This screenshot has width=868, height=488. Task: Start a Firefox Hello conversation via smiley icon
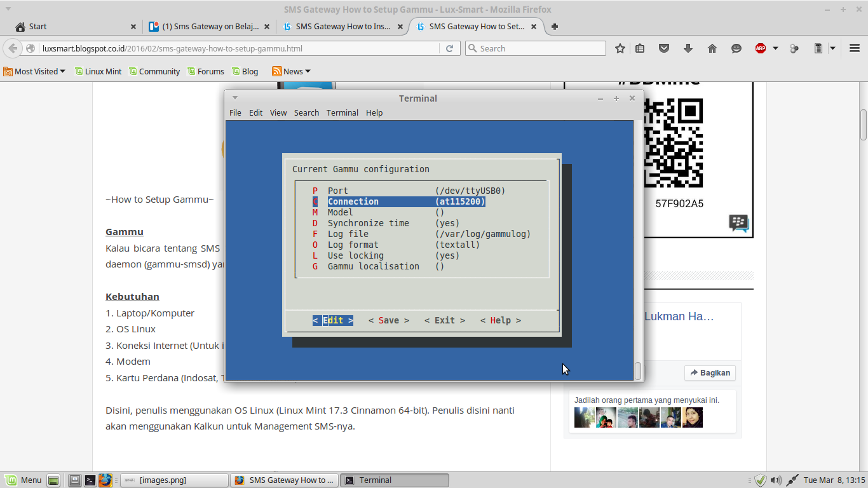[x=736, y=48]
